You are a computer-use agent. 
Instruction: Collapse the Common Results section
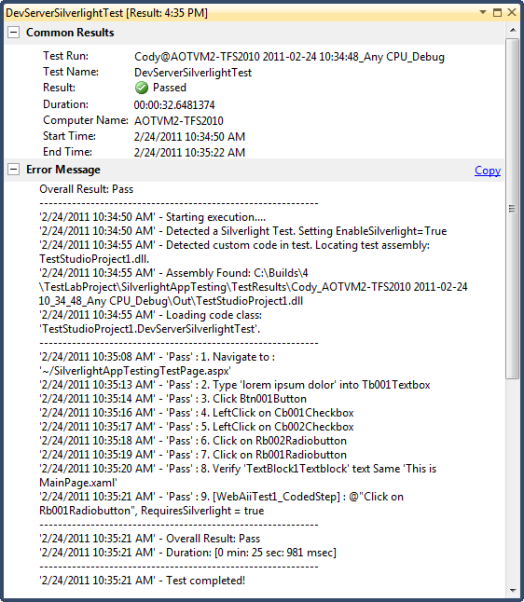point(13,32)
